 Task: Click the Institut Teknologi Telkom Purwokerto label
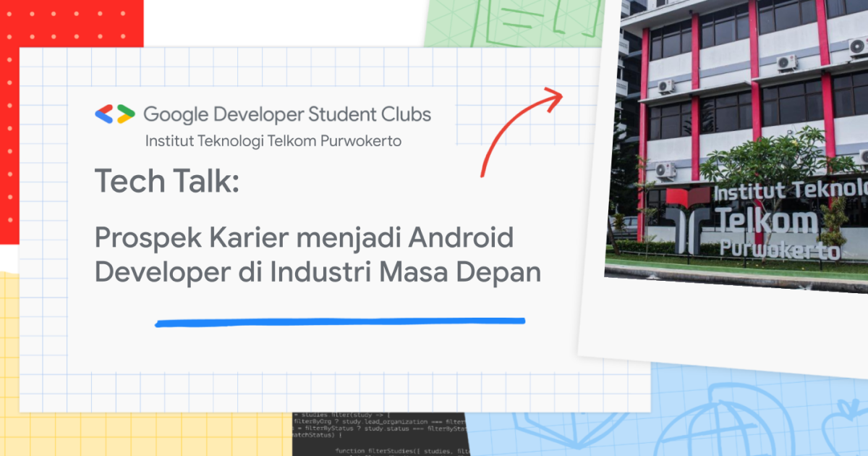tap(273, 140)
